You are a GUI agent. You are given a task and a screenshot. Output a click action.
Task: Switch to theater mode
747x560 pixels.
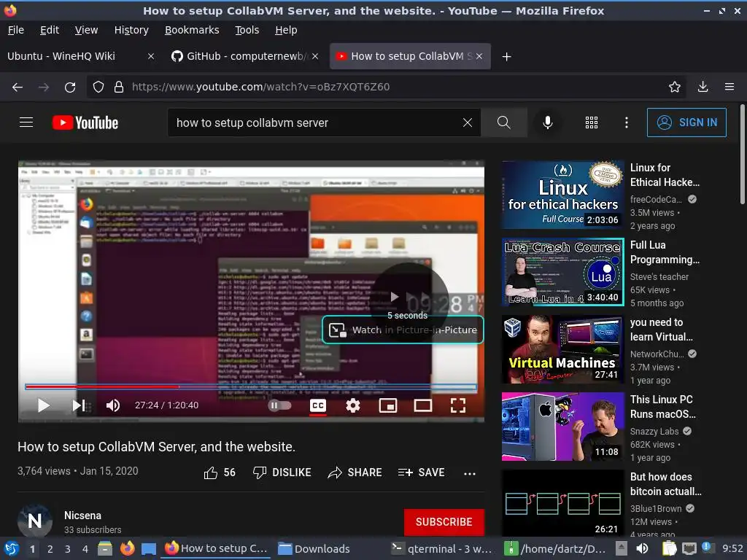(x=423, y=405)
